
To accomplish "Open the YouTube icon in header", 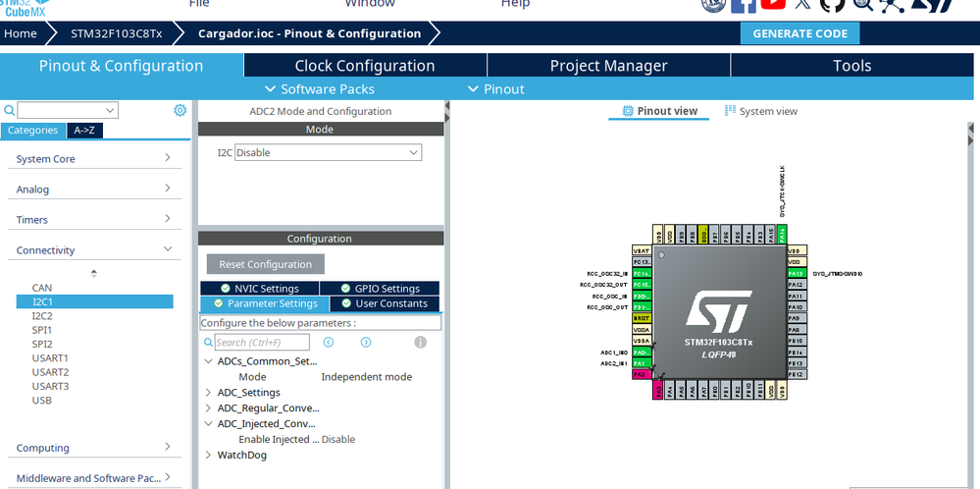I will (x=773, y=3).
